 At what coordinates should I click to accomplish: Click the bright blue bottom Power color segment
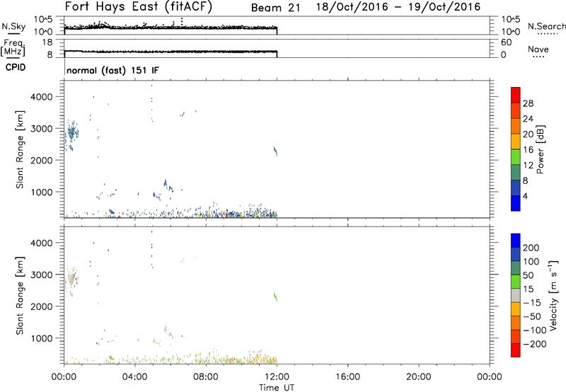[x=516, y=203]
